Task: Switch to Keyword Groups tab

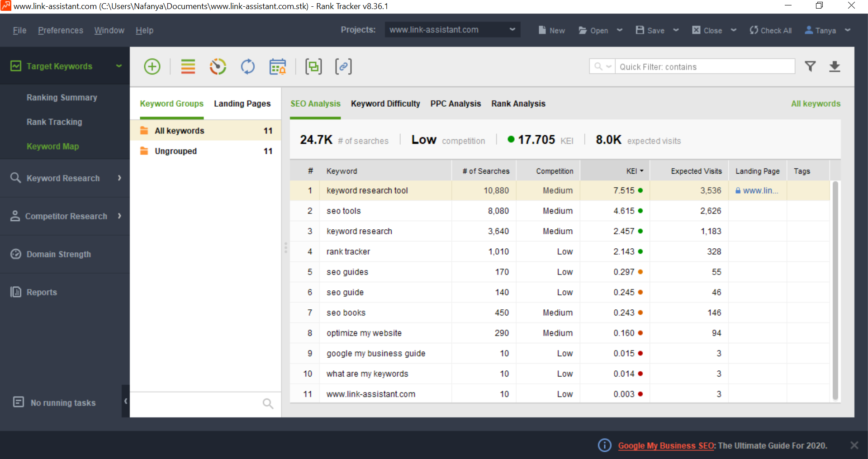Action: pos(171,104)
